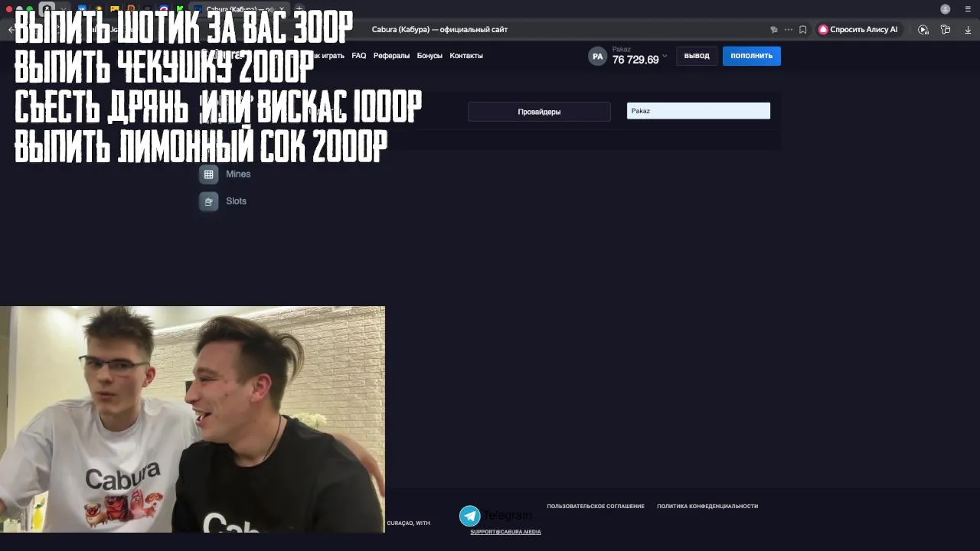
Task: Select the Mines label in the sidebar
Action: click(238, 174)
